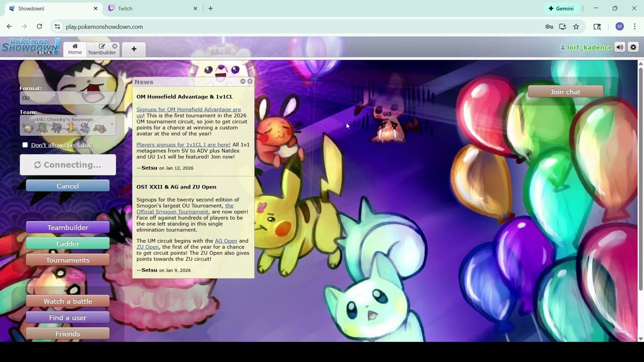Viewport: 644px width, 362px height.
Task: Click the Connecting... button
Action: pyautogui.click(x=67, y=165)
